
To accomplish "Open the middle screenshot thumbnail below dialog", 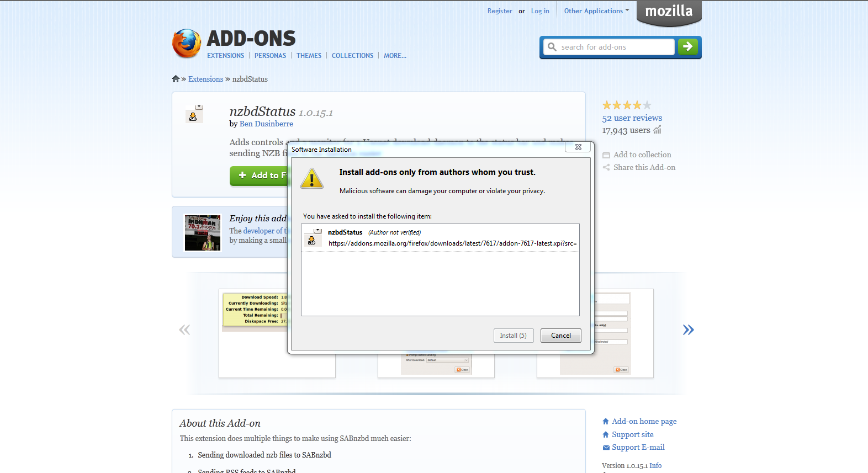I will (x=436, y=365).
